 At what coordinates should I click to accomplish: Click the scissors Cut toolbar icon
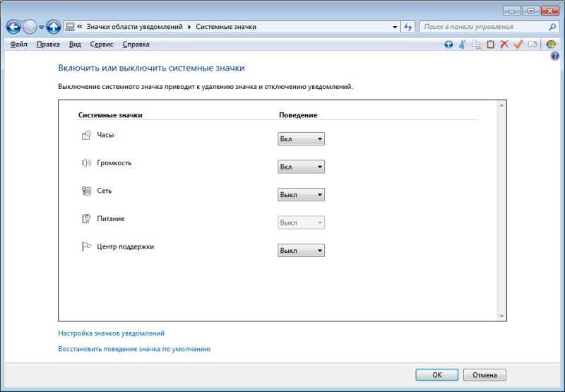(x=463, y=44)
